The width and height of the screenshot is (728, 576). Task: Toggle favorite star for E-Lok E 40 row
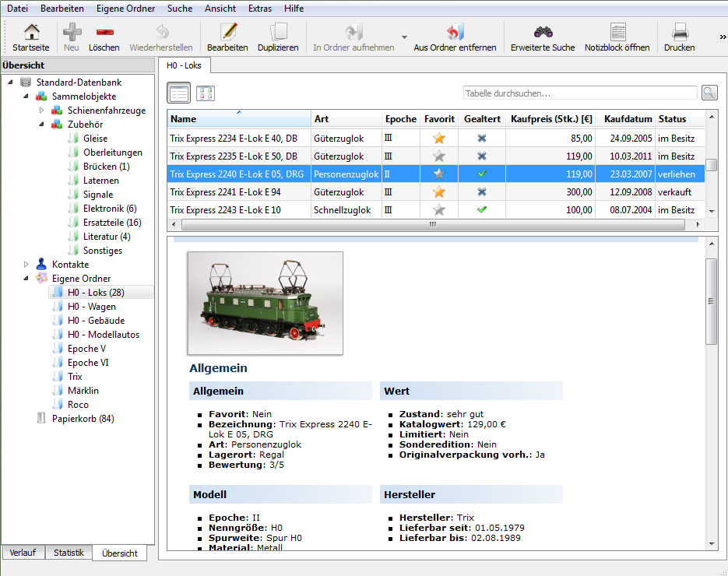[x=439, y=138]
